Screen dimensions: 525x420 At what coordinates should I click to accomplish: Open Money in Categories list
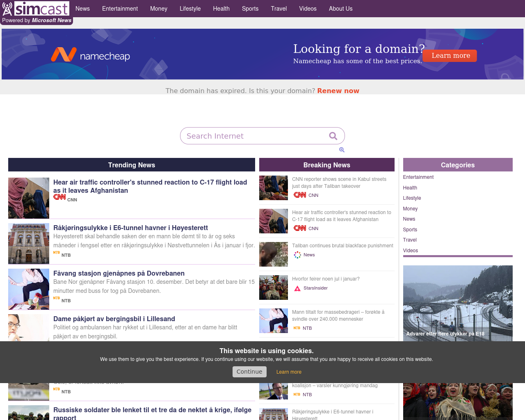click(x=410, y=209)
